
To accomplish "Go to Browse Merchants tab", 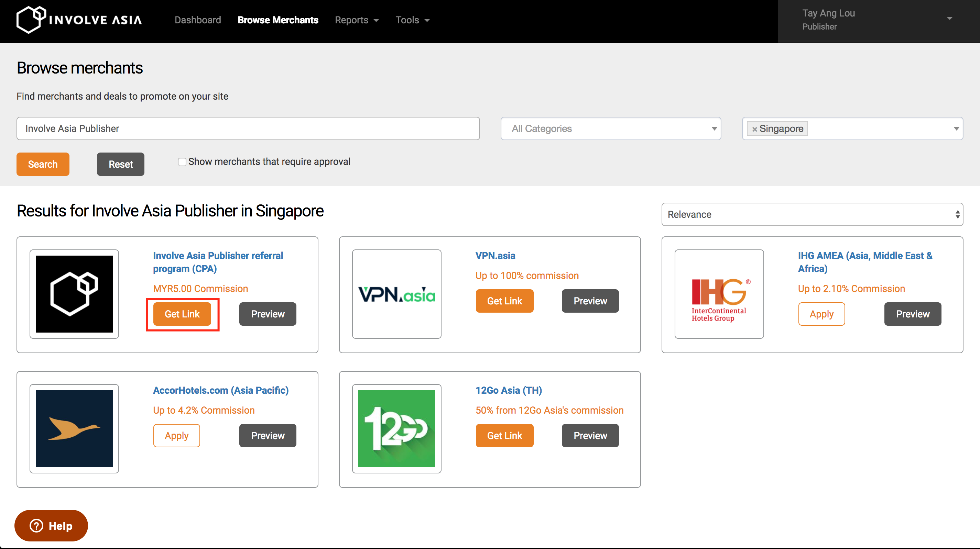I will pyautogui.click(x=278, y=20).
